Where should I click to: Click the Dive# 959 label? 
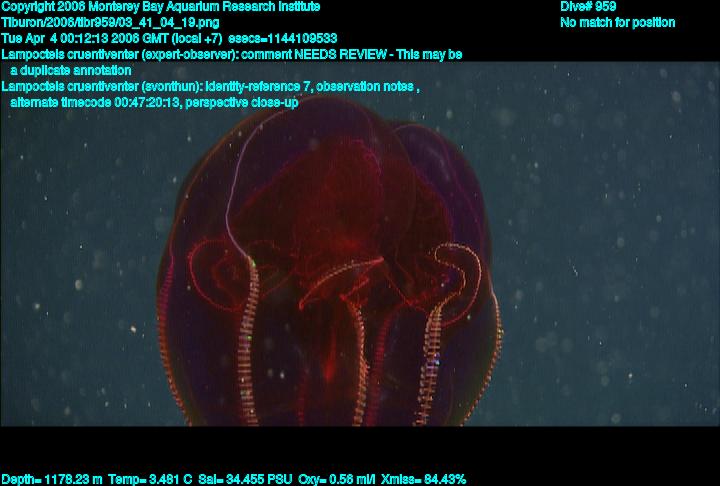588,7
